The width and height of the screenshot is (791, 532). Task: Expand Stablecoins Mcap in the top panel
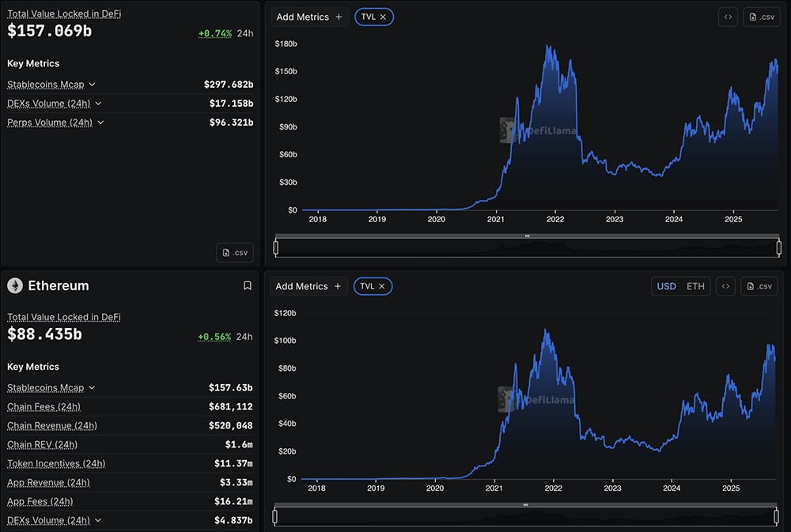coord(92,85)
